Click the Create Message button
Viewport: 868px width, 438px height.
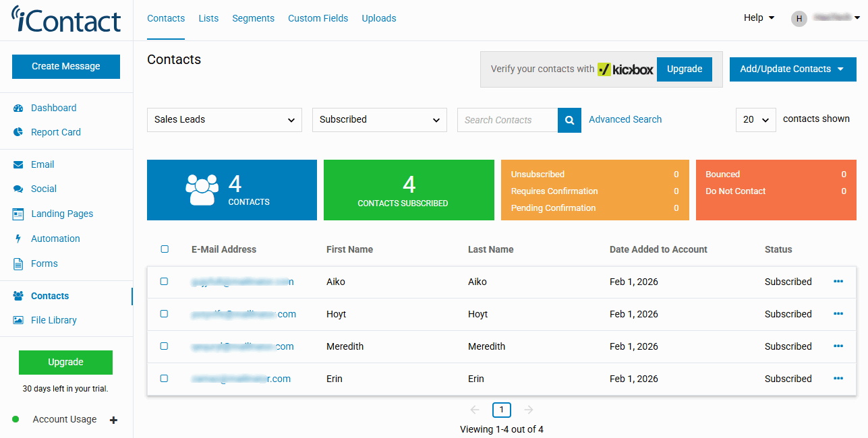point(65,67)
